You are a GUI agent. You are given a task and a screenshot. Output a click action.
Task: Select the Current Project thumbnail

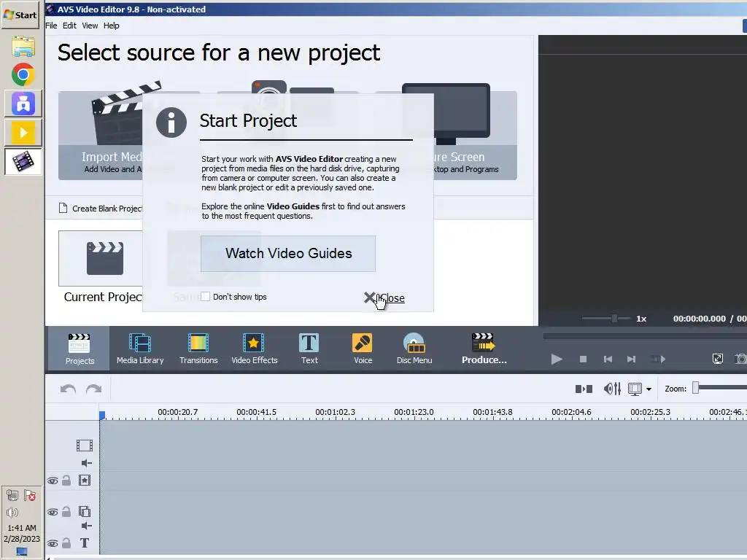101,259
